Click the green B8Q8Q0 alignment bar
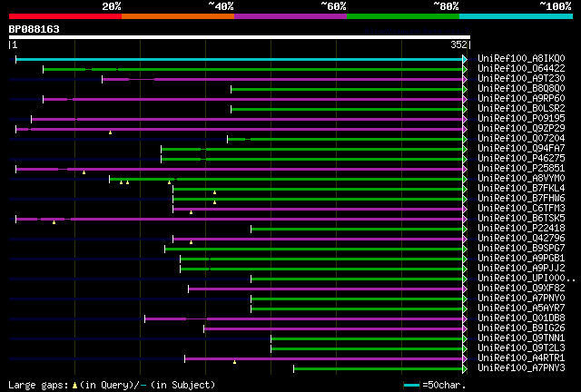The height and width of the screenshot is (392, 581). pyautogui.click(x=347, y=89)
